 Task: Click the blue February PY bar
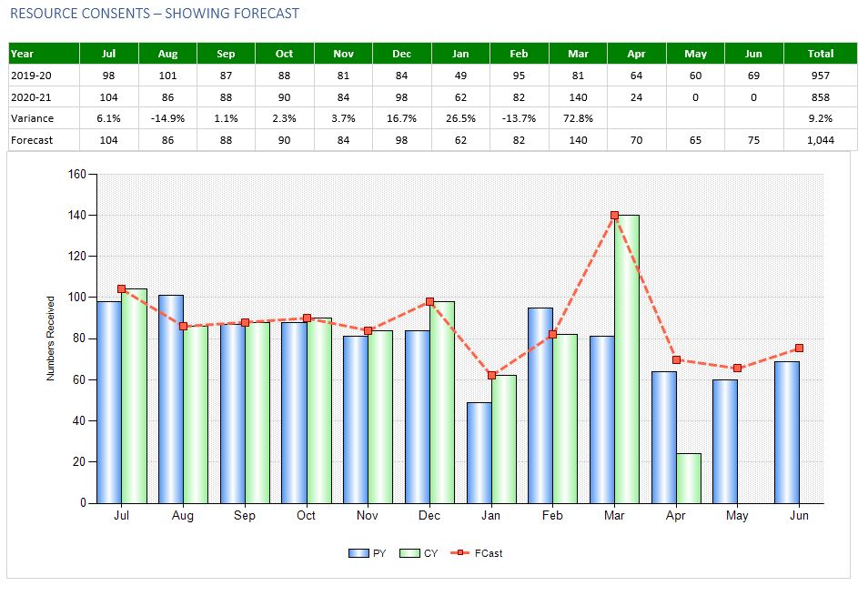(x=540, y=405)
